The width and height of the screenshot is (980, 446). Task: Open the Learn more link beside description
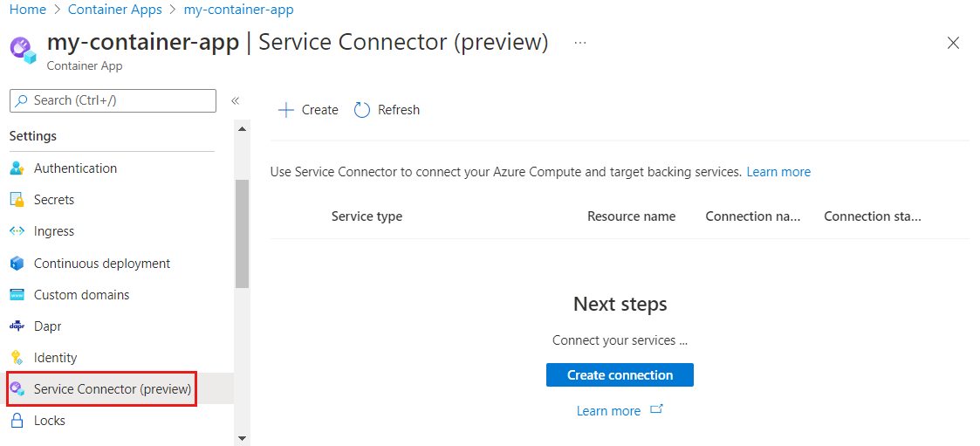[778, 172]
